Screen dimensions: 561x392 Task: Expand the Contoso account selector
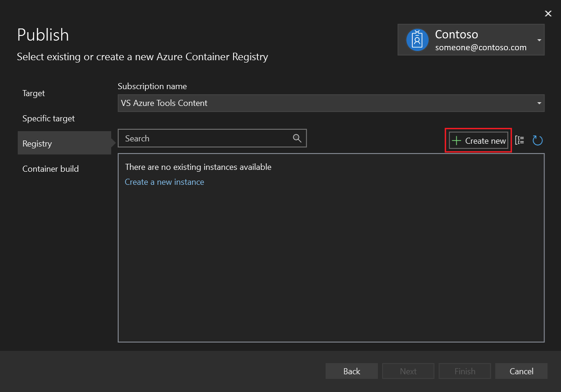[540, 40]
